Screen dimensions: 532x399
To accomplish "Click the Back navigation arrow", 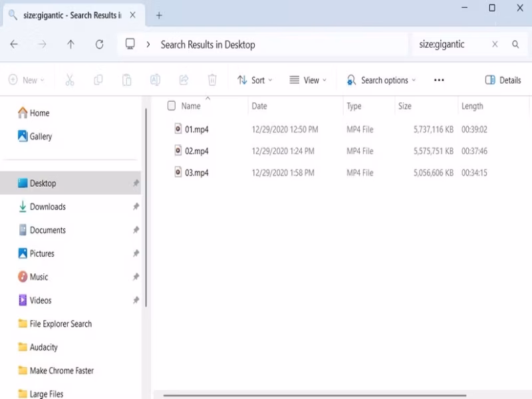I will [x=14, y=45].
